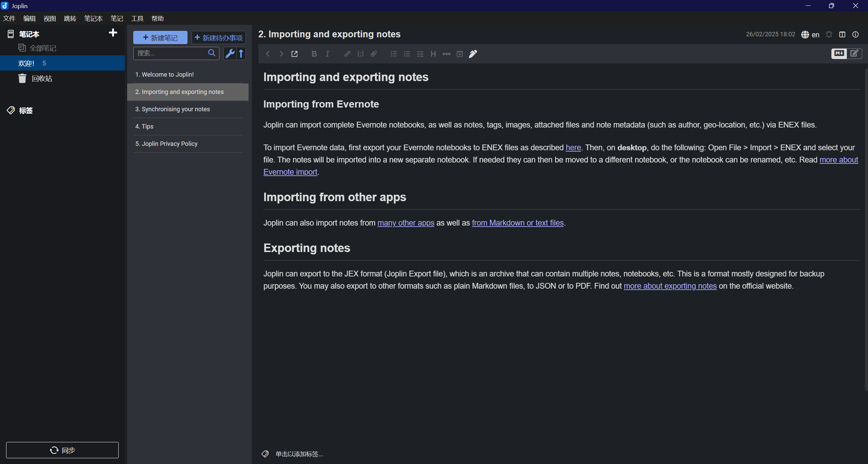
Task: Click the tag icon at the note bottom
Action: [x=265, y=453]
